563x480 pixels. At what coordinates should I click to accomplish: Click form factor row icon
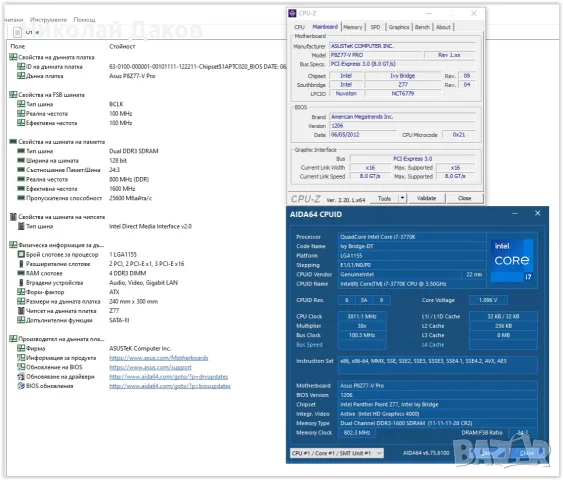21,292
